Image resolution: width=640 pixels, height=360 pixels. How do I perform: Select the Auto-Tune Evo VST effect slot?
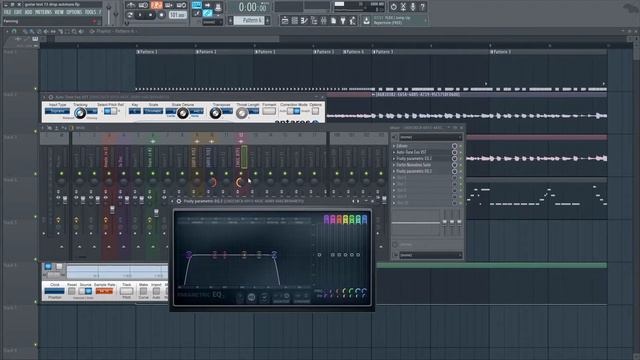click(x=422, y=152)
